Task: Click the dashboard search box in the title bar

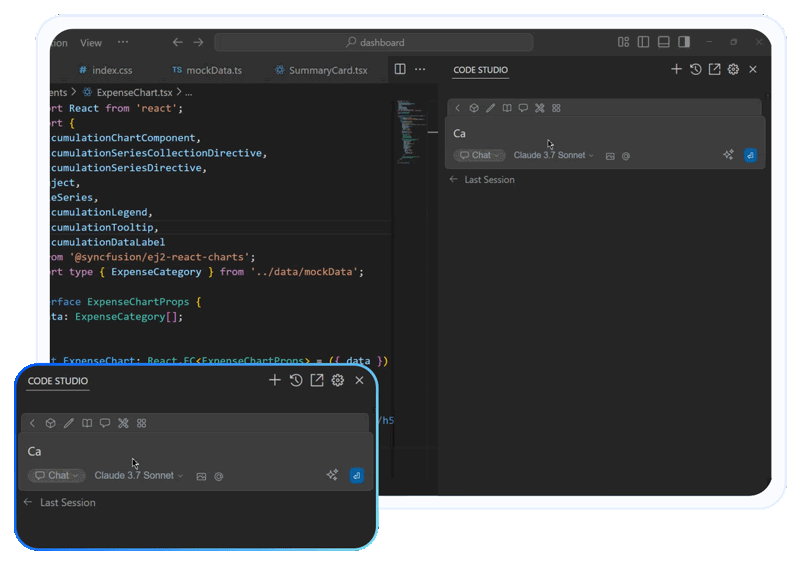Action: (373, 43)
